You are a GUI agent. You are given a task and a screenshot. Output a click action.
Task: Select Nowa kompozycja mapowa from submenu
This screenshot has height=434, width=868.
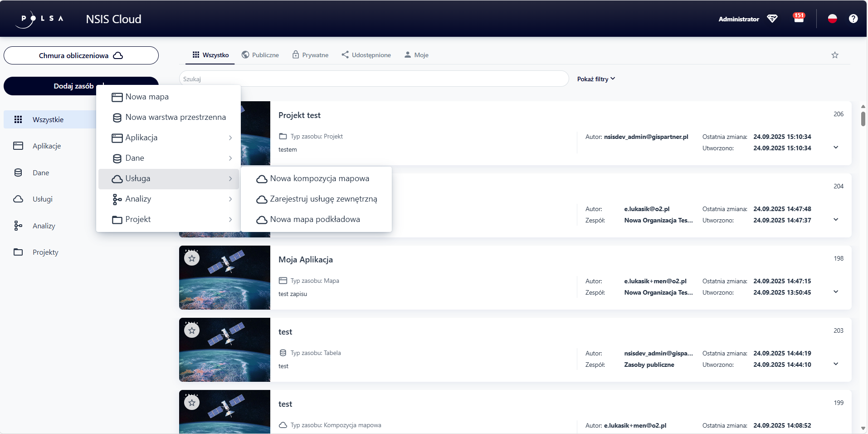(x=319, y=179)
